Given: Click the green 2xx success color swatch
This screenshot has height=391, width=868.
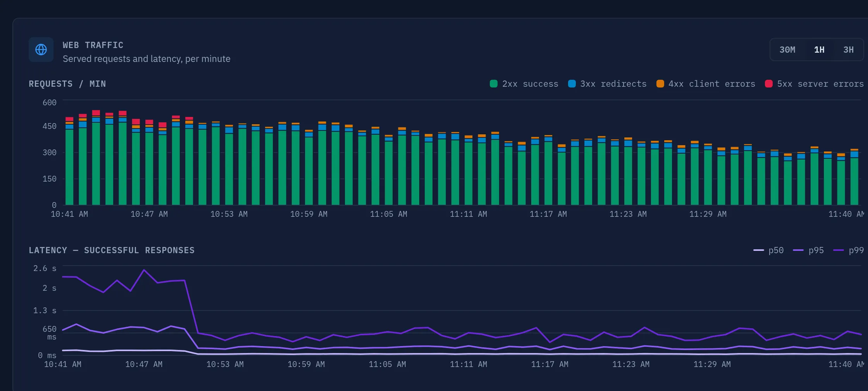Looking at the screenshot, I should coord(494,84).
